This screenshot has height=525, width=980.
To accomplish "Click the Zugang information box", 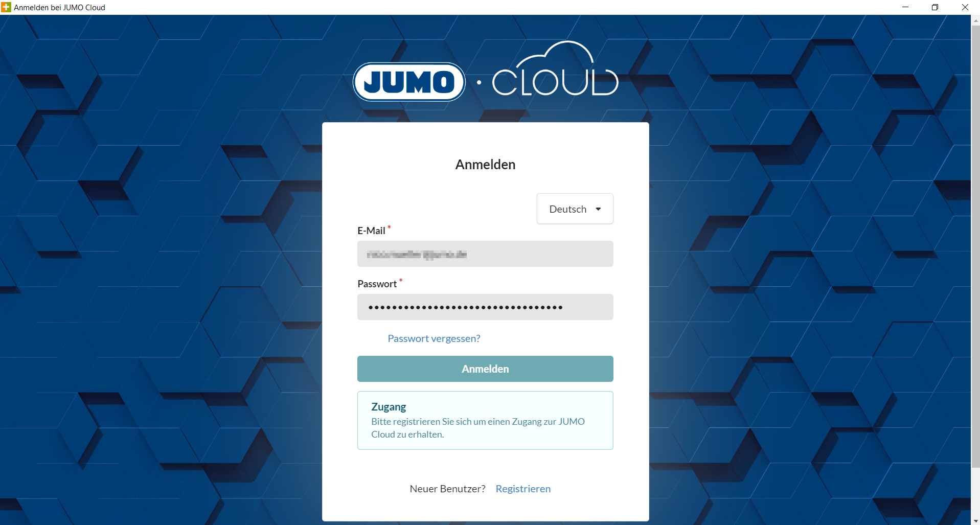I will coord(485,421).
